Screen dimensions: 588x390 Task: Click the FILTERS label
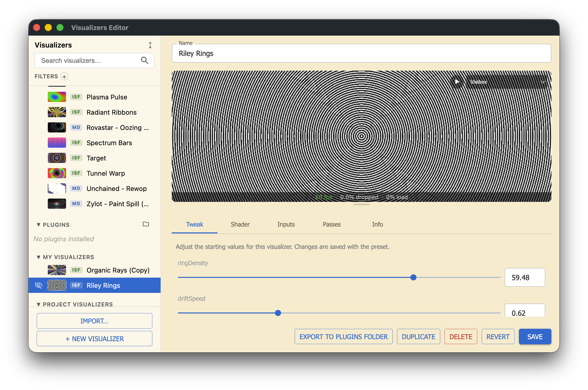coord(46,77)
